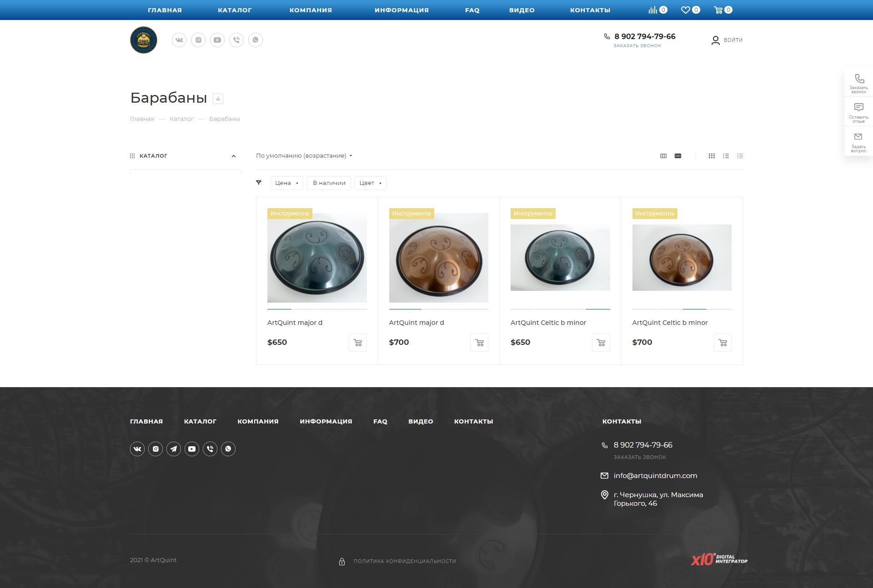
Task: Open copper drum image of $700 major d
Action: (439, 258)
